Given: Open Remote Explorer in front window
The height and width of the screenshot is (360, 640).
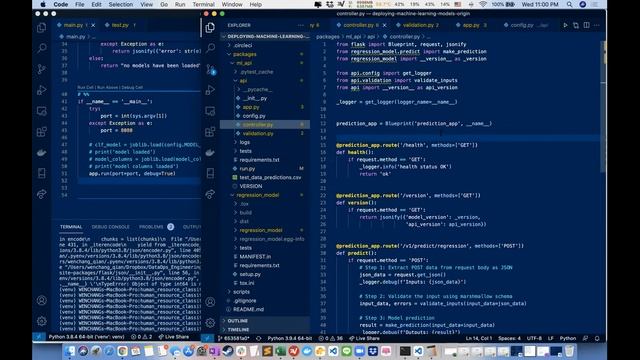Looking at the screenshot, I should [210, 111].
